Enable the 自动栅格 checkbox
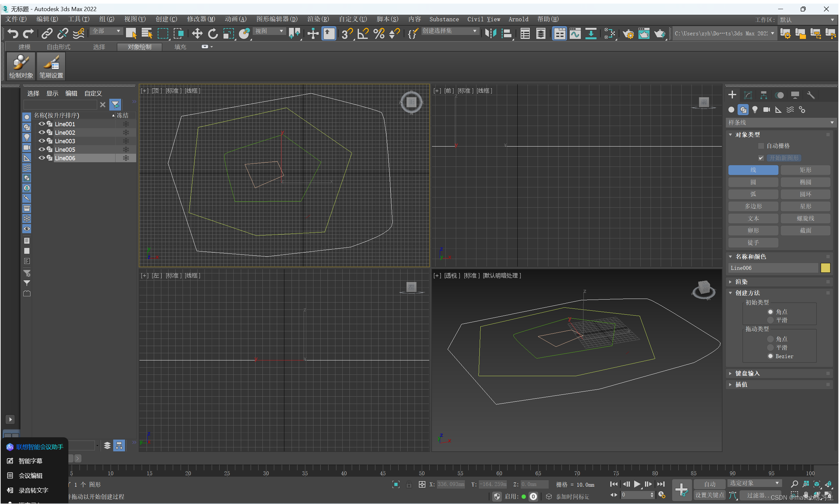Viewport: 839px width, 504px height. [x=761, y=146]
